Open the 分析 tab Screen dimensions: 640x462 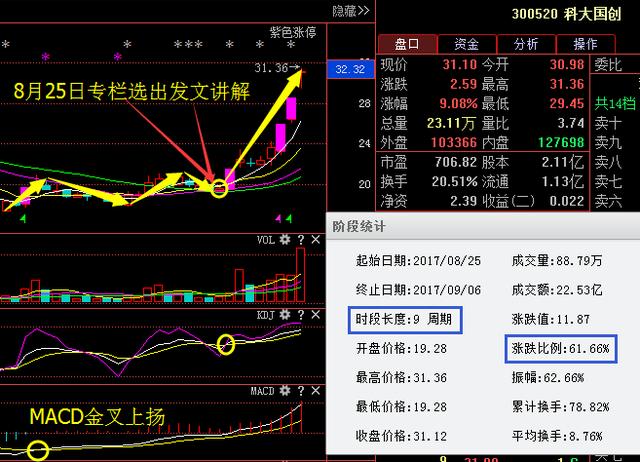(x=525, y=44)
